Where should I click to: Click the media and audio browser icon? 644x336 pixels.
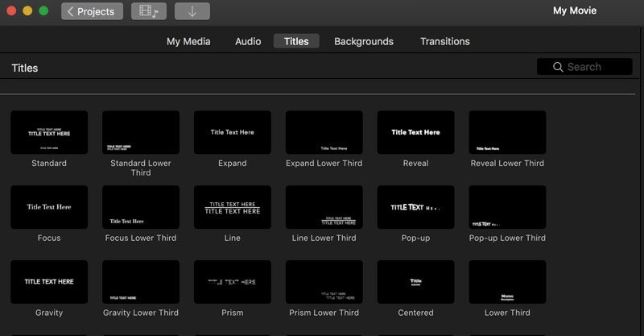(x=149, y=11)
